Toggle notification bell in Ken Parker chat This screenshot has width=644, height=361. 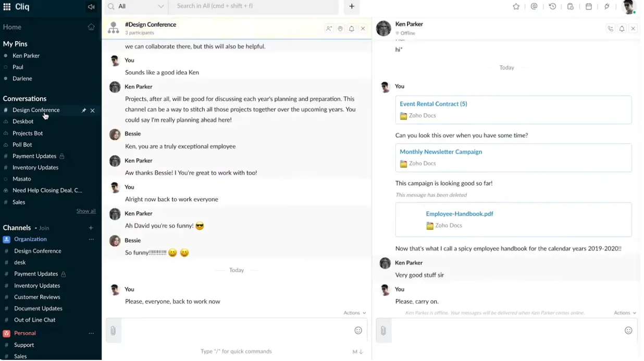[x=622, y=29]
